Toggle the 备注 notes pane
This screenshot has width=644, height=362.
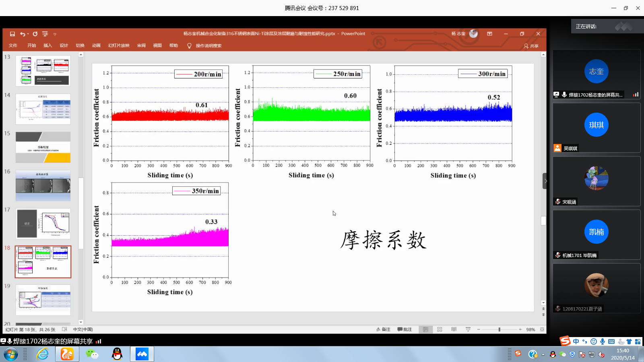(x=383, y=329)
